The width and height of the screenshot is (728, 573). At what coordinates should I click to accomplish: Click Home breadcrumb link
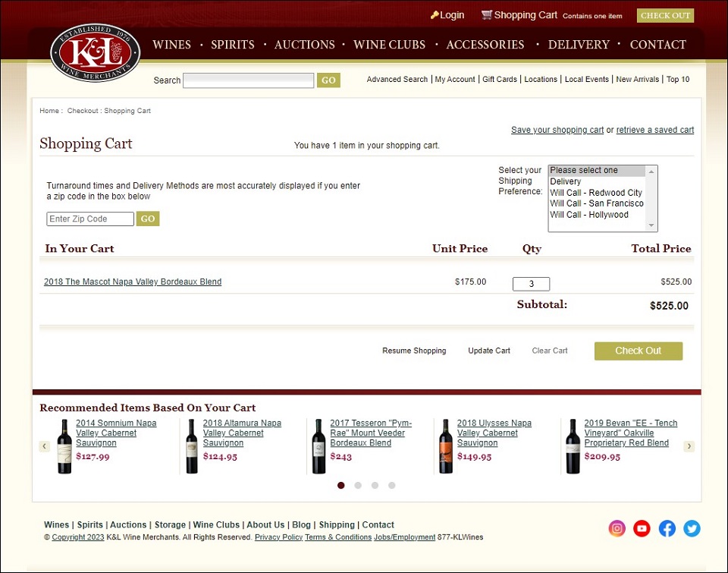(x=49, y=111)
